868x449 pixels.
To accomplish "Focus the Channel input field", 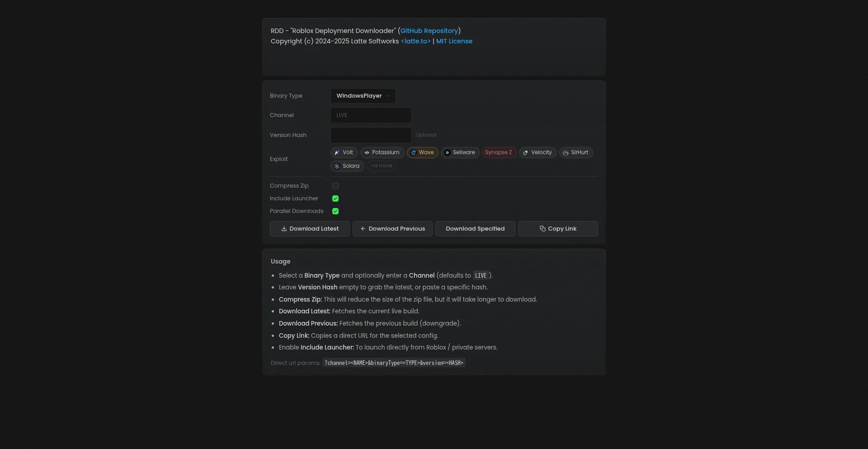I will (x=371, y=115).
